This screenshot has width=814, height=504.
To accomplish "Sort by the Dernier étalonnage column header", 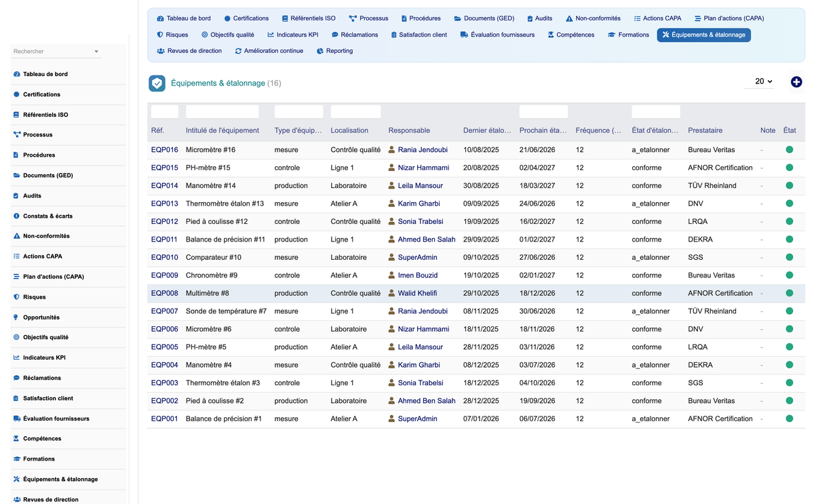I will [487, 130].
